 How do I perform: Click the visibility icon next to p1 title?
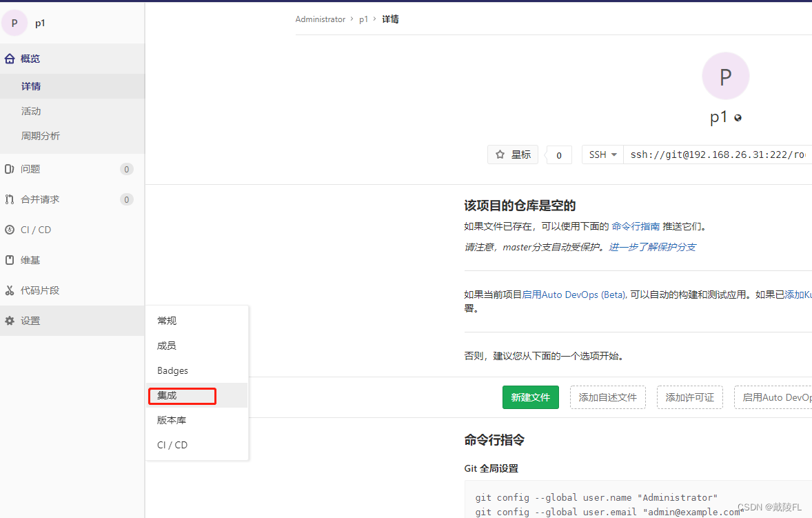point(738,118)
